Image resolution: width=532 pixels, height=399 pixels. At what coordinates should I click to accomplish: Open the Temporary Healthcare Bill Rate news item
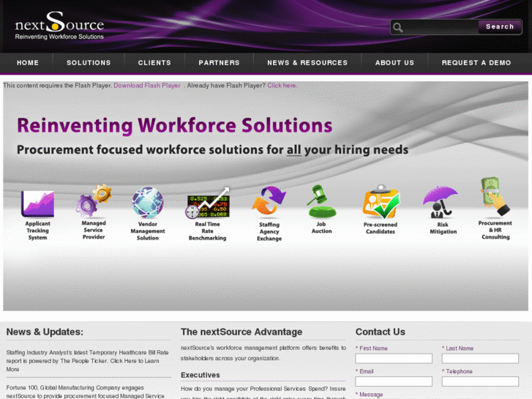pyautogui.click(x=87, y=361)
